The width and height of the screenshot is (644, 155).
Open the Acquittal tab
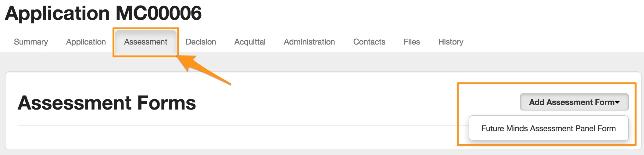[x=250, y=42]
